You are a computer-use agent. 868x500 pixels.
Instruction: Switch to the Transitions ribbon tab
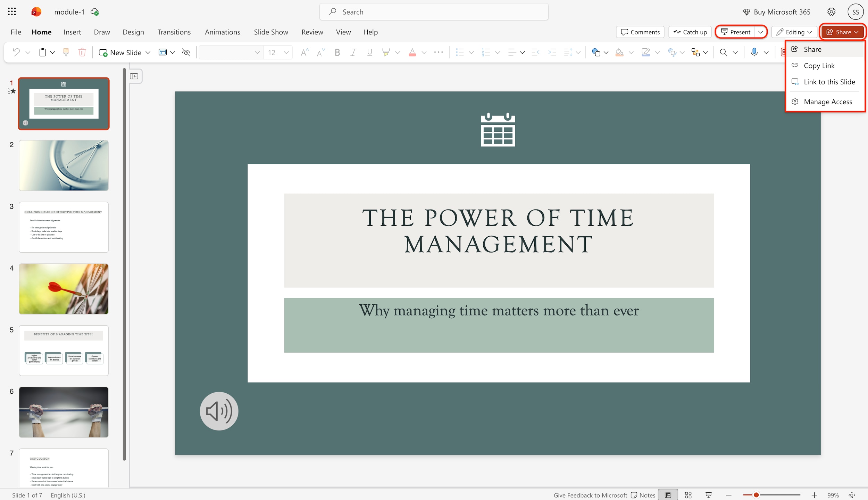point(174,32)
